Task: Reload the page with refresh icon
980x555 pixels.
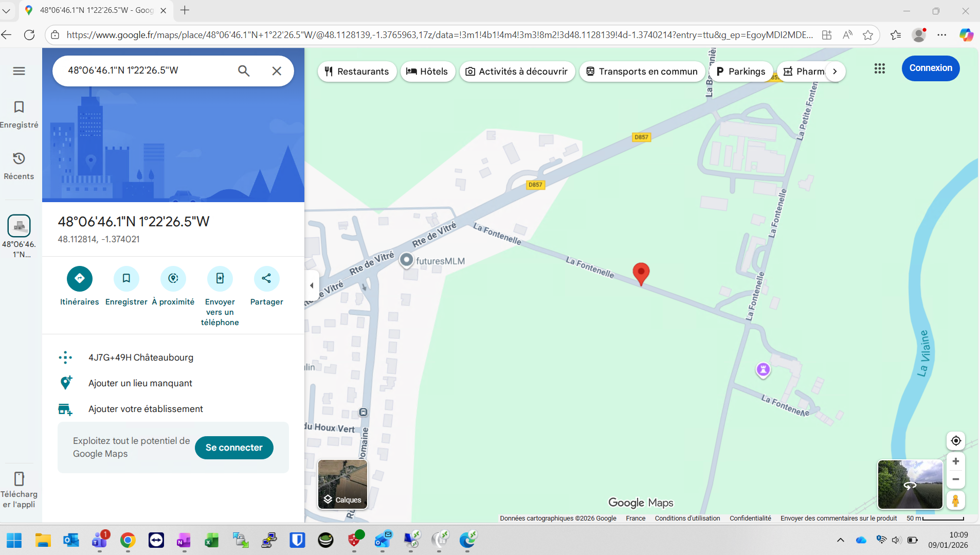Action: pos(29,35)
